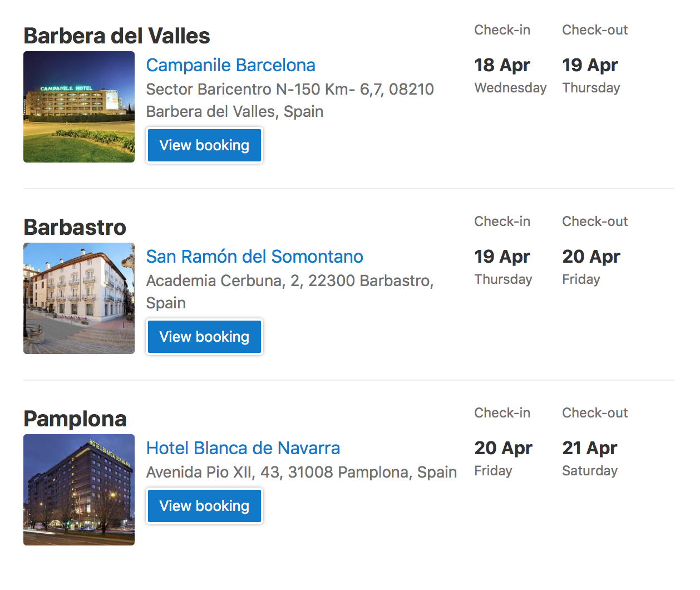Click the 21 Apr check-out date
The width and height of the screenshot is (700, 590).
click(x=590, y=448)
